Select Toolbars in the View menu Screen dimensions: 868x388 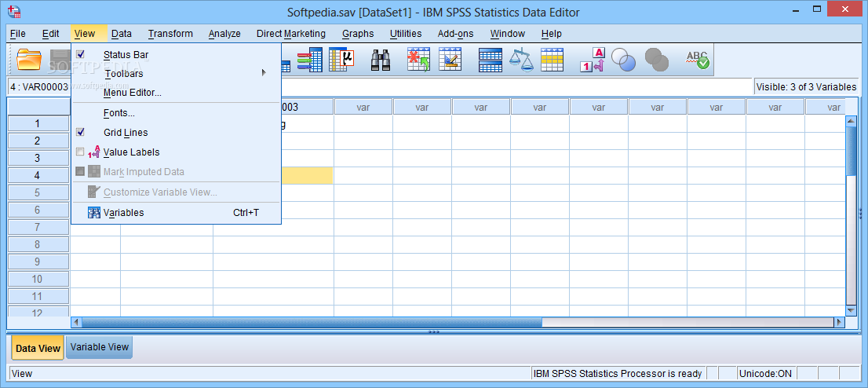coord(176,73)
